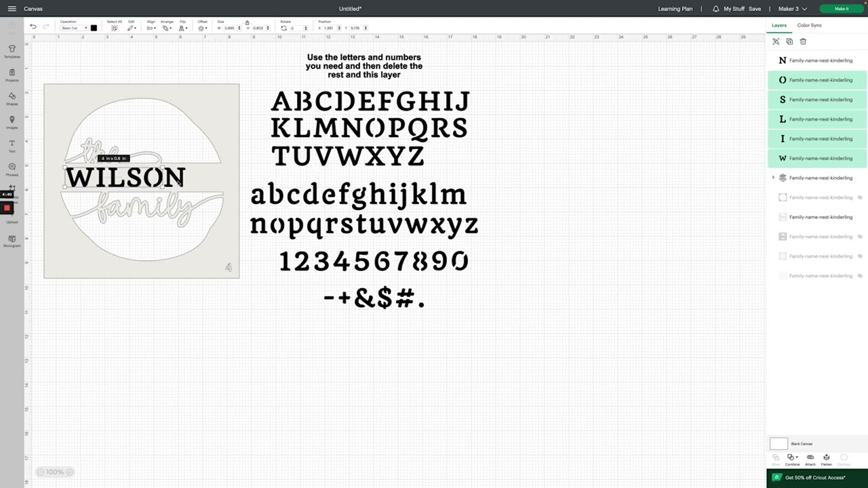Click Save in the header

pyautogui.click(x=755, y=9)
